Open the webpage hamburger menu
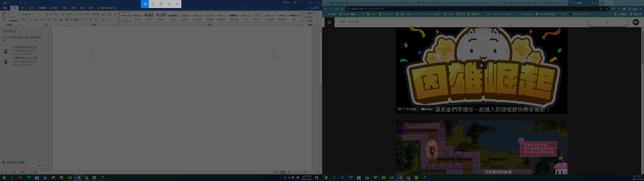Screen dimensions: 644x181 [329, 22]
